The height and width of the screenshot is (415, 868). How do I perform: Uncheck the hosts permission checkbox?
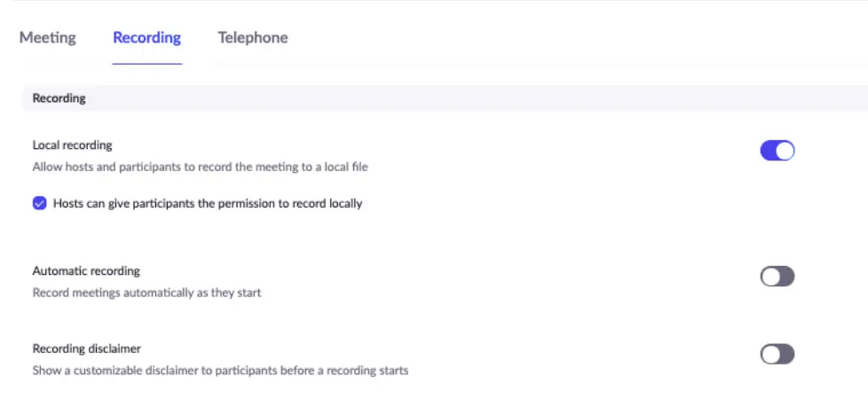coord(39,203)
